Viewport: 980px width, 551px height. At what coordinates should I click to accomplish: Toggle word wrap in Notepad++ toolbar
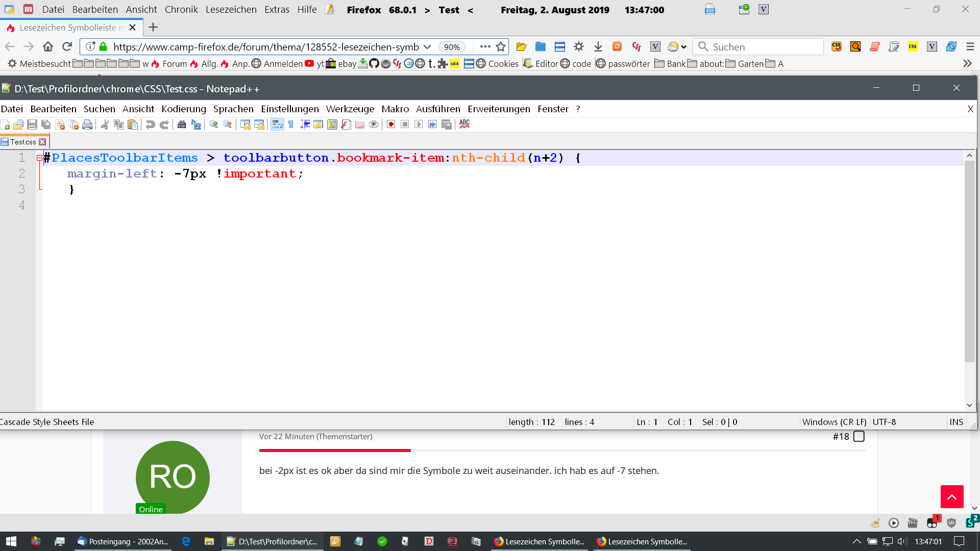pyautogui.click(x=277, y=124)
